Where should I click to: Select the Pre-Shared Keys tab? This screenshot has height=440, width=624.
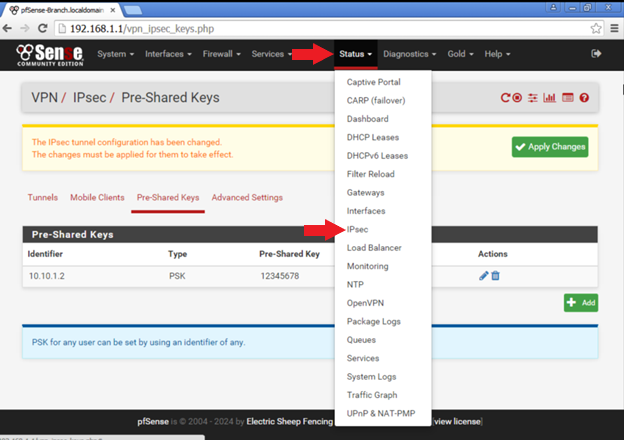[168, 197]
